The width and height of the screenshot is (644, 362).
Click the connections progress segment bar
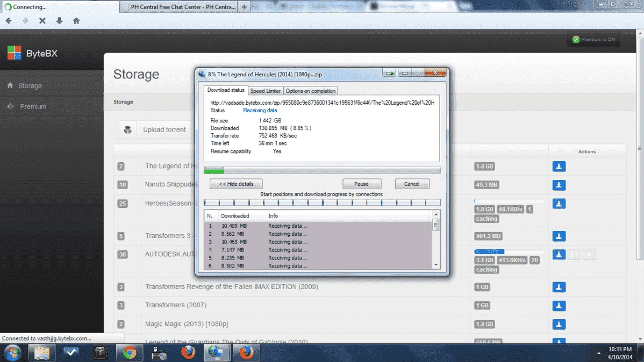[322, 202]
